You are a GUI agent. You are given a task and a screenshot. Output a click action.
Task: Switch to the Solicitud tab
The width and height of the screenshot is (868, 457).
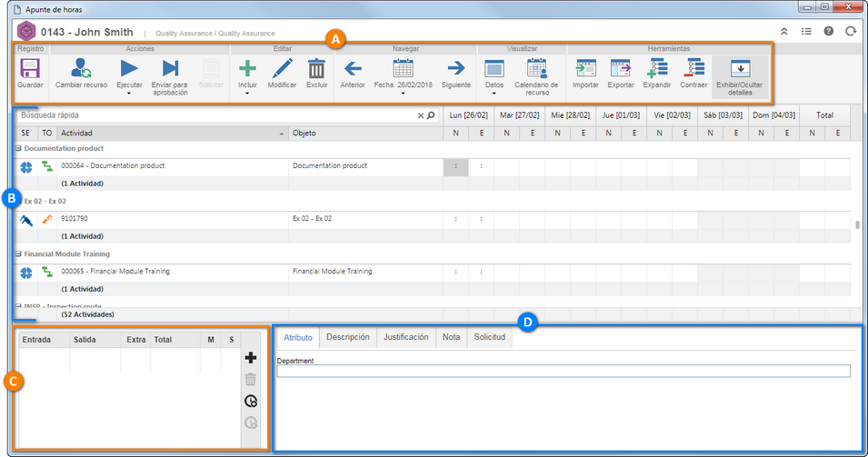pos(489,337)
